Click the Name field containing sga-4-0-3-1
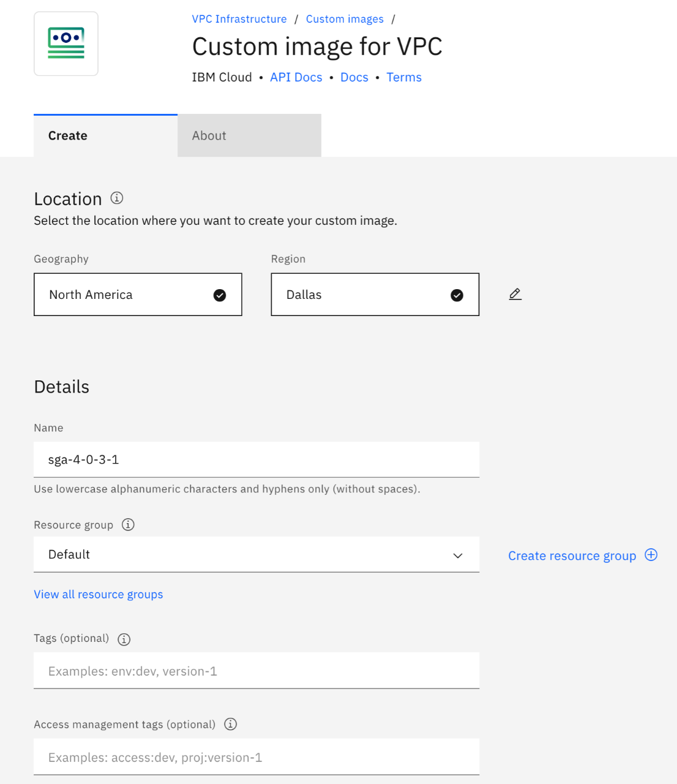The height and width of the screenshot is (784, 677). (x=256, y=459)
